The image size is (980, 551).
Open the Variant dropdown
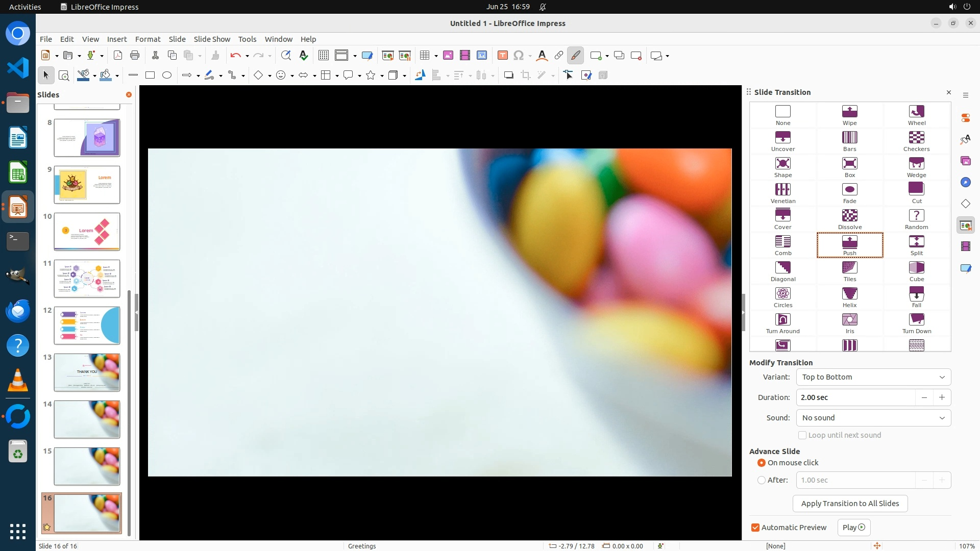point(873,377)
